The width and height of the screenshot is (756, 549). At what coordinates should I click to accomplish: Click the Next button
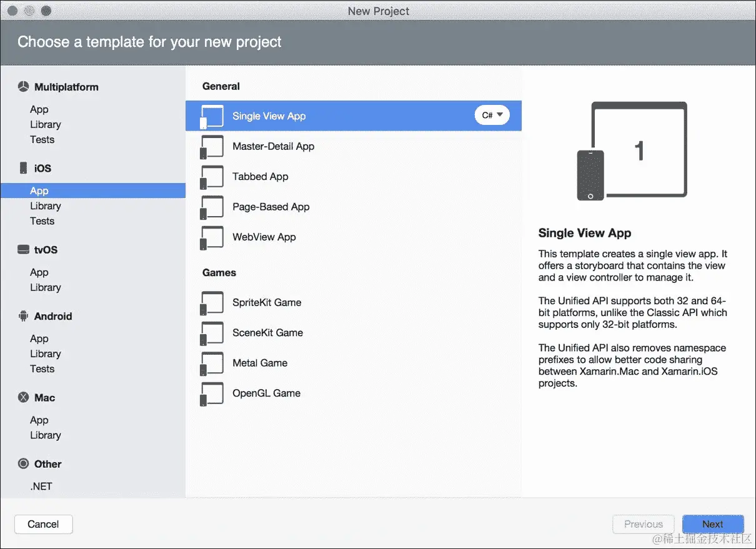tap(713, 524)
